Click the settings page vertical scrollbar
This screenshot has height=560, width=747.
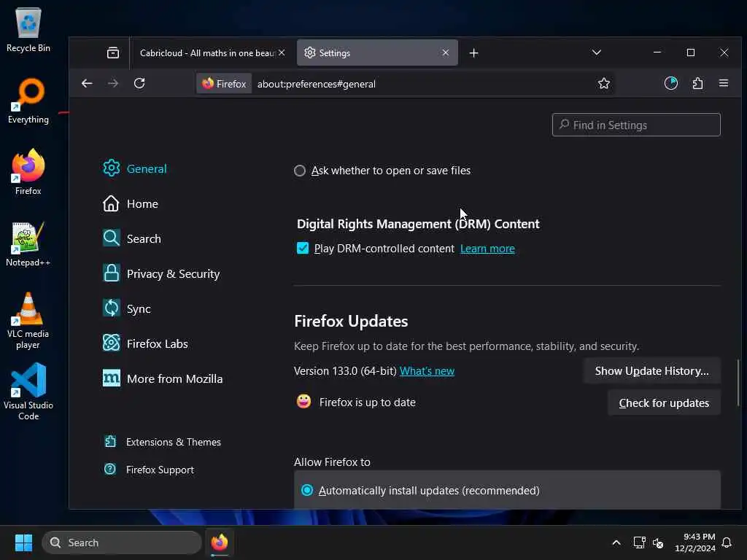tap(738, 382)
